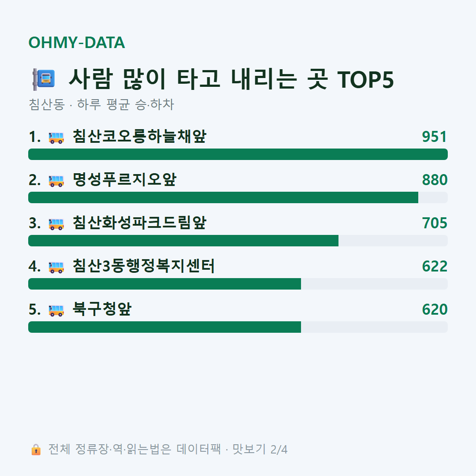Click the value 620 for 북구청앞
Image resolution: width=476 pixels, height=476 pixels.
tap(435, 310)
